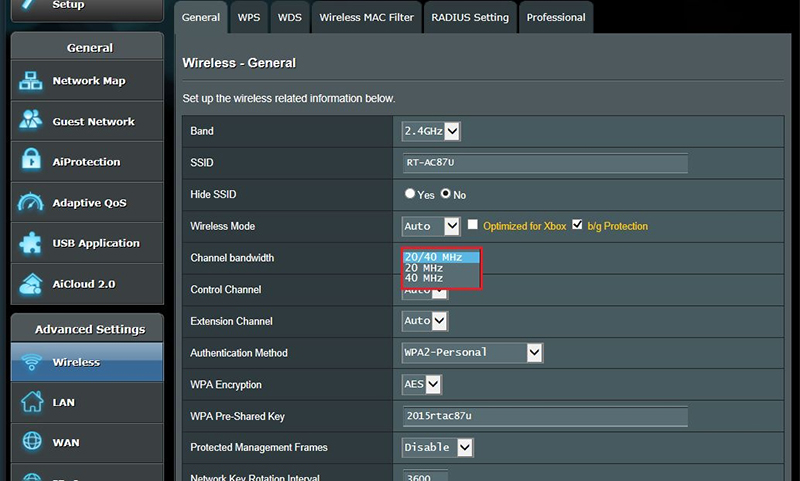Image resolution: width=800 pixels, height=481 pixels.
Task: Click the WPA Pre-Shared Key field
Action: click(544, 416)
